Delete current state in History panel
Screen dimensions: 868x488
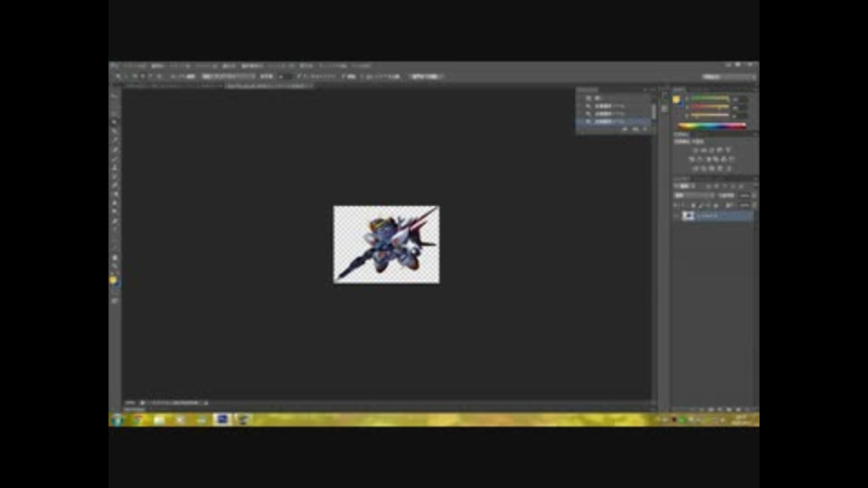point(645,129)
